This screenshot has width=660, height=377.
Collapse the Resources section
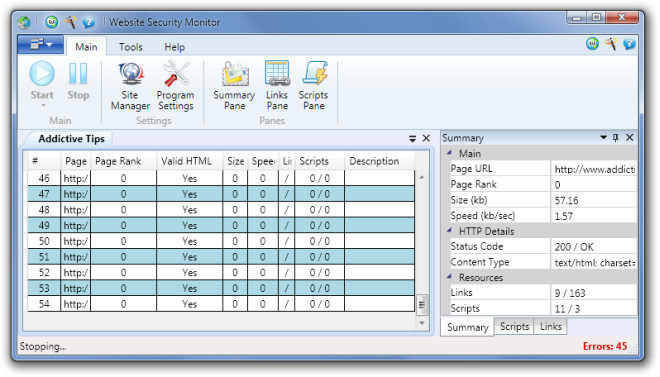click(450, 277)
